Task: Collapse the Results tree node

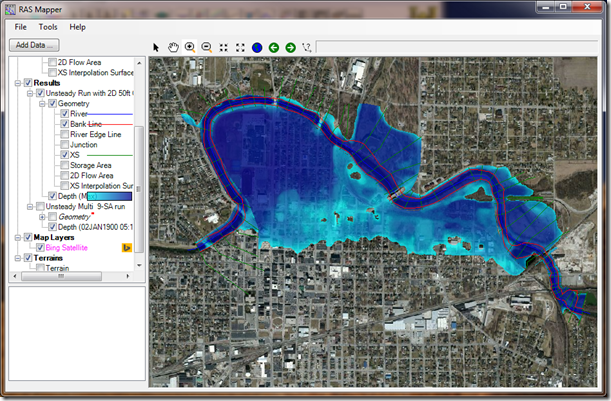Action: point(17,83)
